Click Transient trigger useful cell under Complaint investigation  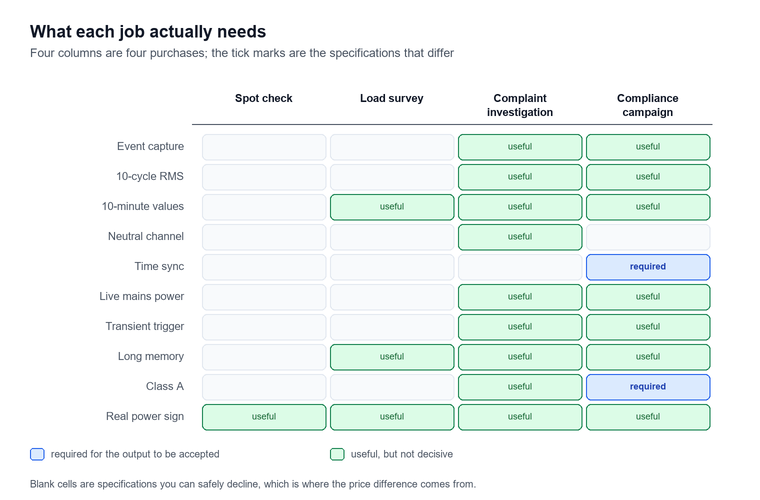520,327
